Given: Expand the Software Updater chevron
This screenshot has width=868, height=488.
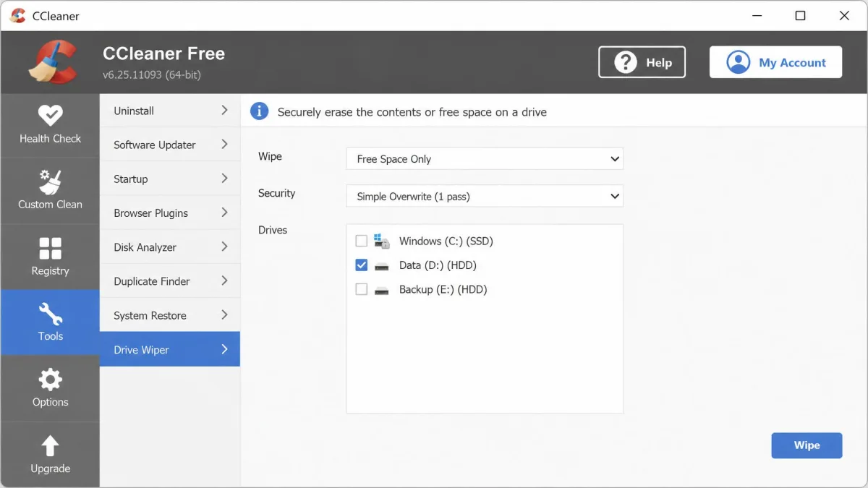Looking at the screenshot, I should pos(224,144).
